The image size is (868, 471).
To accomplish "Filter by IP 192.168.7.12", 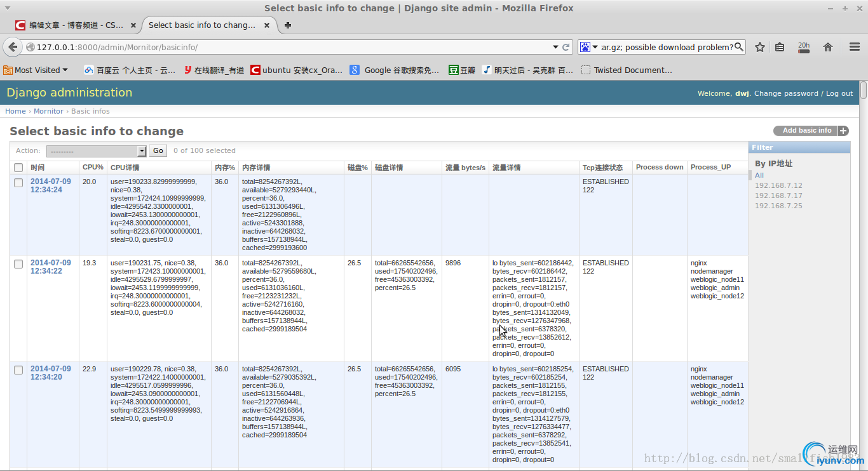I will click(778, 185).
